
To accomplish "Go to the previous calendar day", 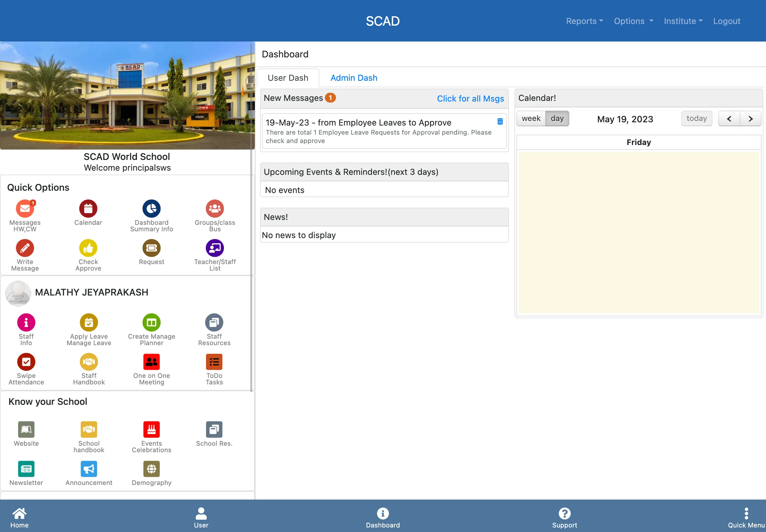I will [x=729, y=119].
